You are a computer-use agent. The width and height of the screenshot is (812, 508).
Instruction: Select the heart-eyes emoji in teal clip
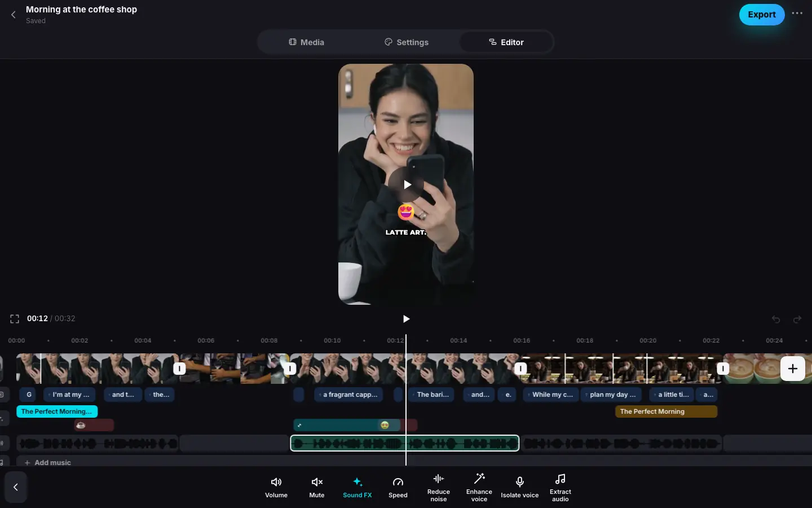385,425
